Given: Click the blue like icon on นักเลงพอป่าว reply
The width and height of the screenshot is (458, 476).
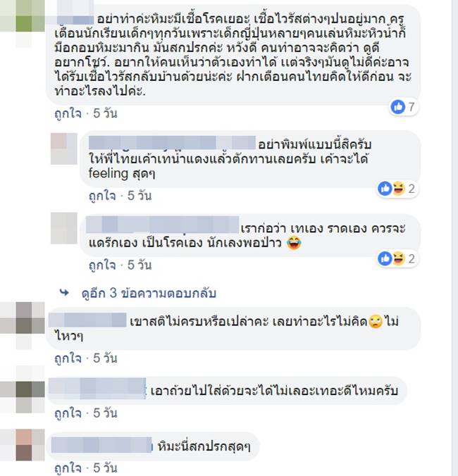Looking at the screenshot, I should click(385, 258).
